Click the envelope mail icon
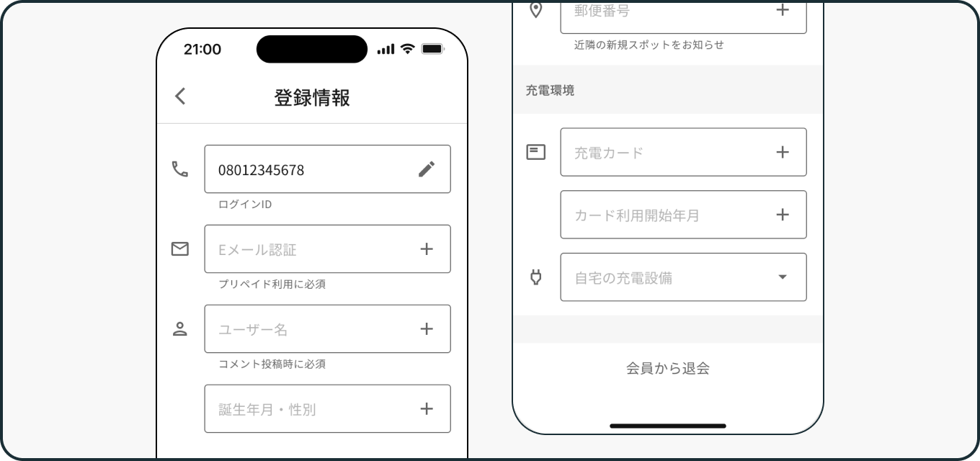 coord(179,249)
